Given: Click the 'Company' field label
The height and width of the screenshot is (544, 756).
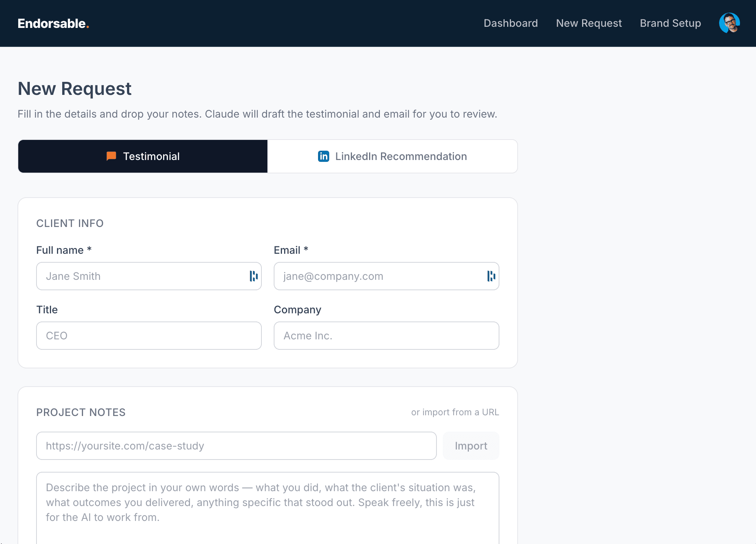Looking at the screenshot, I should 298,310.
